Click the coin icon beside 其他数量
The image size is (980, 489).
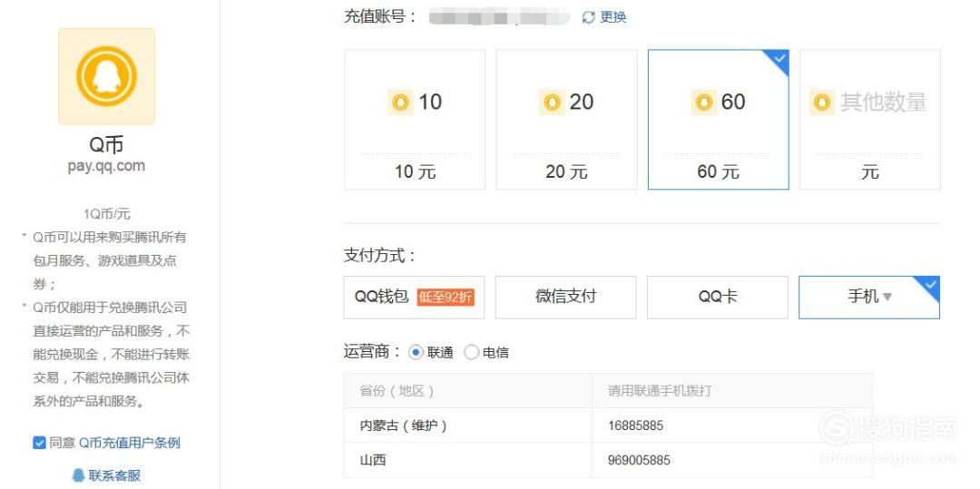(x=822, y=102)
